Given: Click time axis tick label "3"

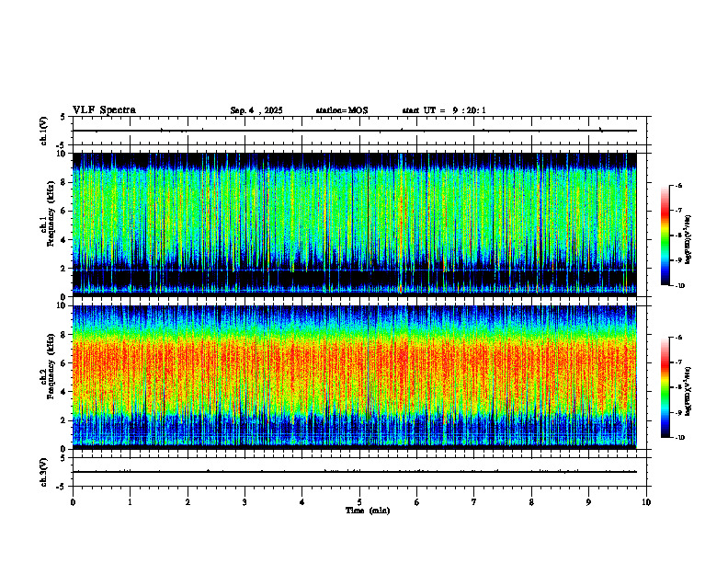Looking at the screenshot, I should 245,502.
